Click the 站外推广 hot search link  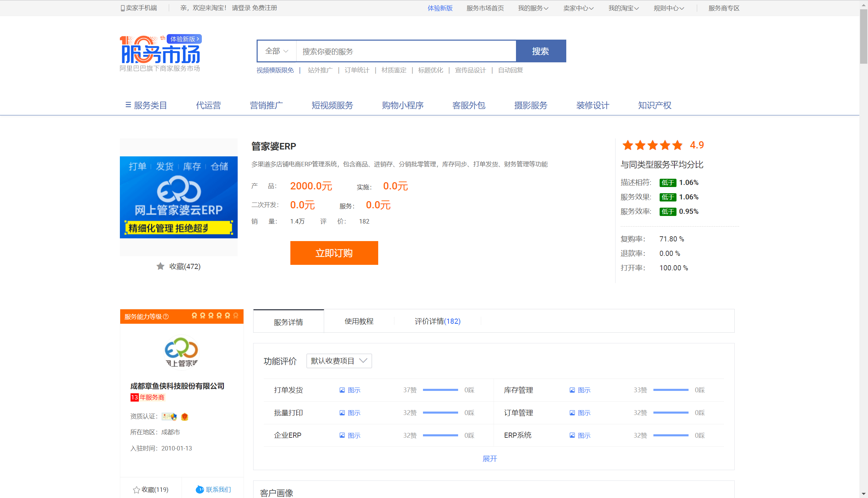pos(320,70)
